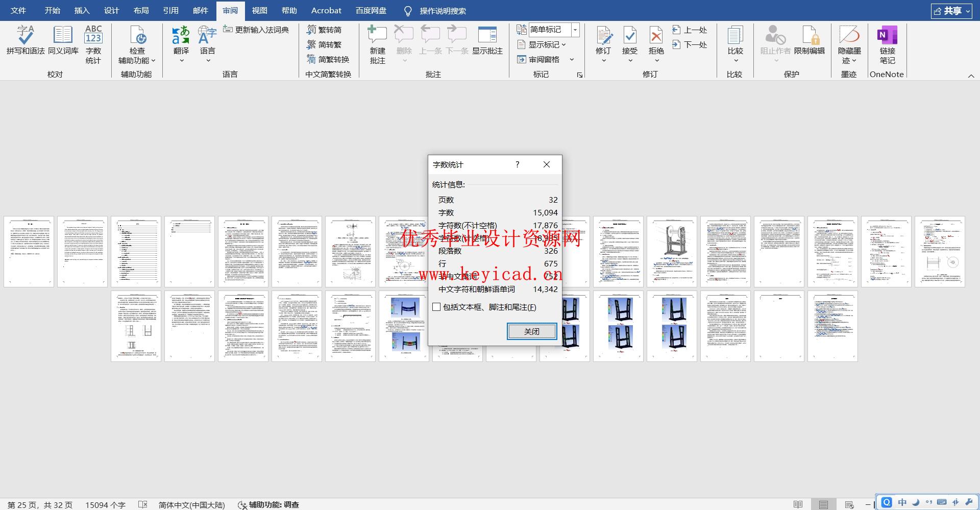Run the Spelling and Grammar check
This screenshot has width=980, height=510.
click(26, 40)
